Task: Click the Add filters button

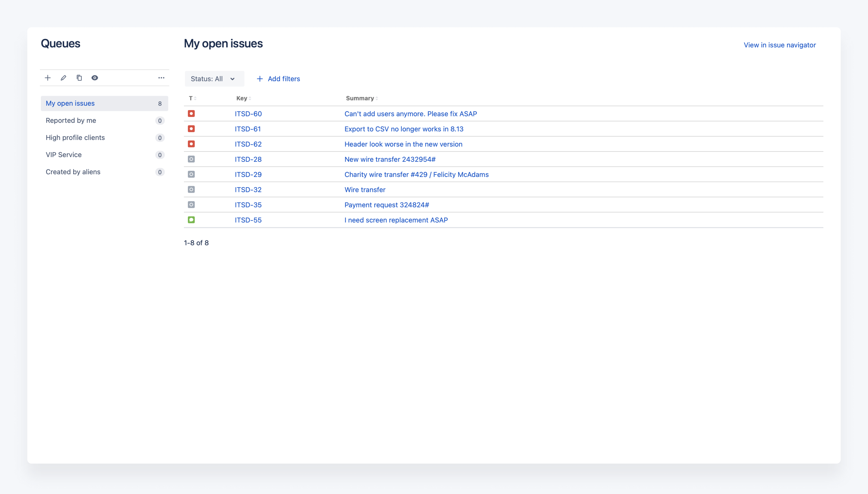Action: (x=278, y=79)
